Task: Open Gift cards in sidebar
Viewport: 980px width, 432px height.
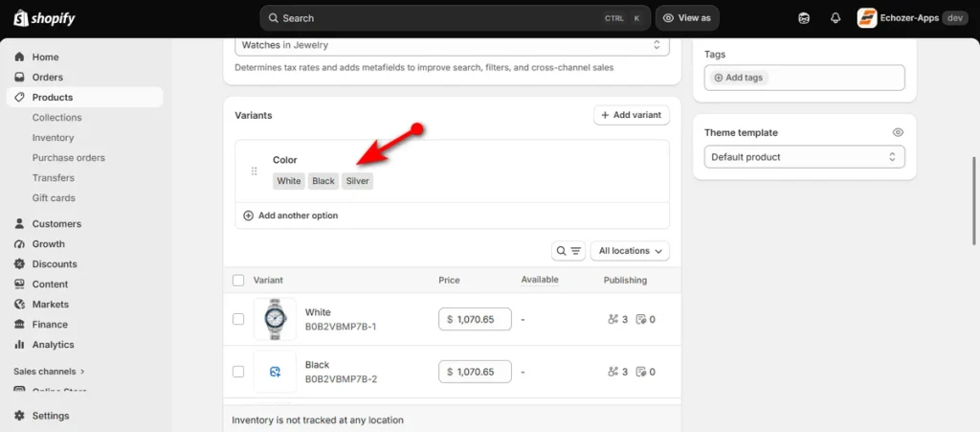Action: coord(54,197)
